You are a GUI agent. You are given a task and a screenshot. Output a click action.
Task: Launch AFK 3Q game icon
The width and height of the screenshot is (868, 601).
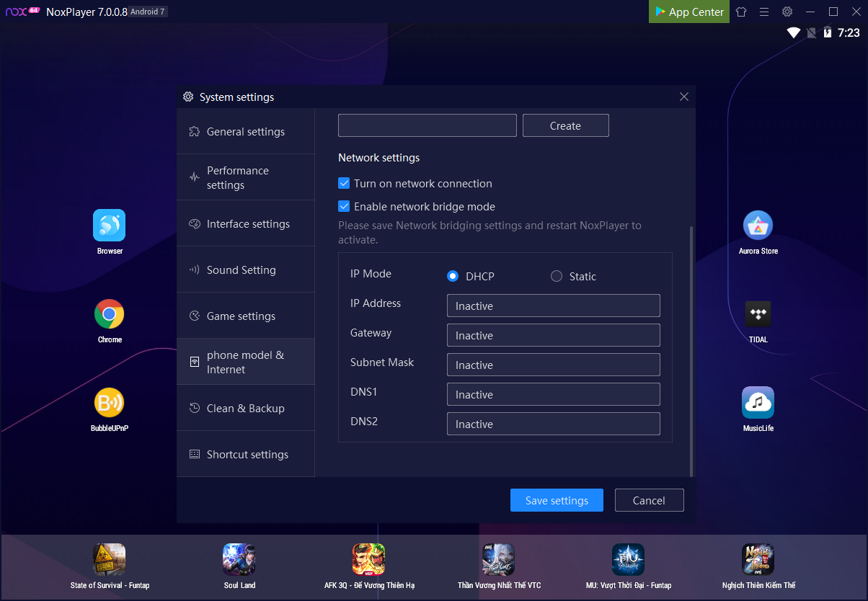(368, 559)
